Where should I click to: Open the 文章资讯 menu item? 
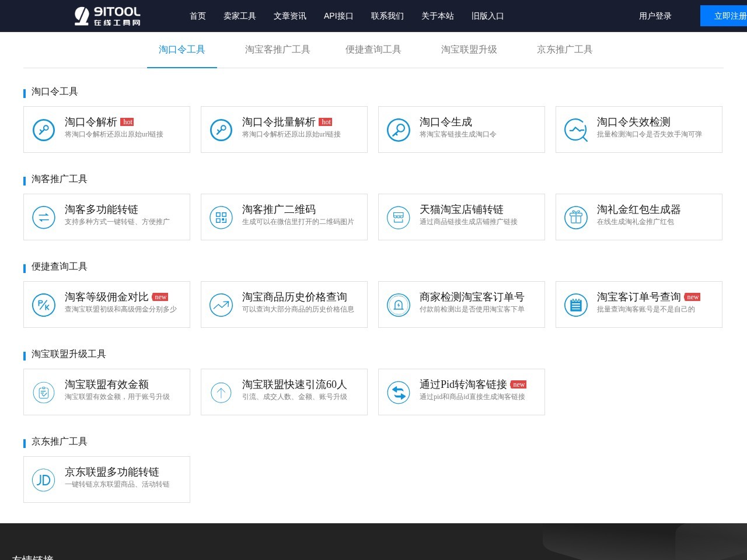tap(289, 16)
